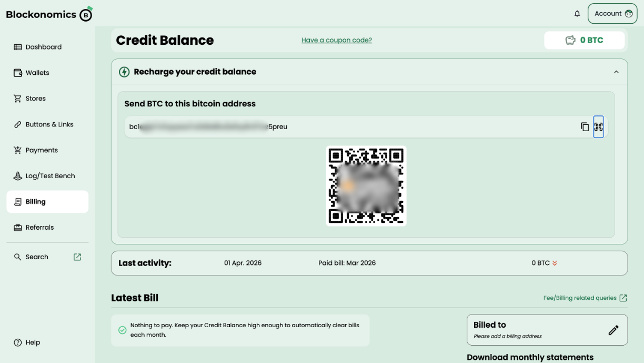This screenshot has width=644, height=363.
Task: Open the Dashboard page
Action: click(38, 47)
